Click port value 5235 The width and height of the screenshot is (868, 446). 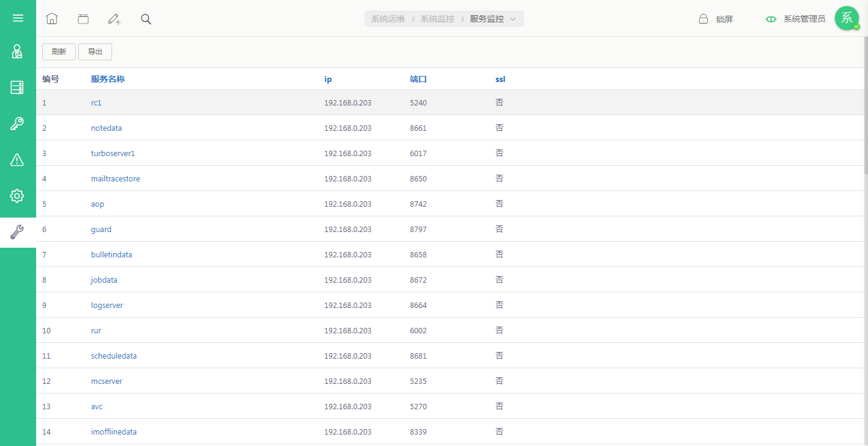tap(418, 382)
